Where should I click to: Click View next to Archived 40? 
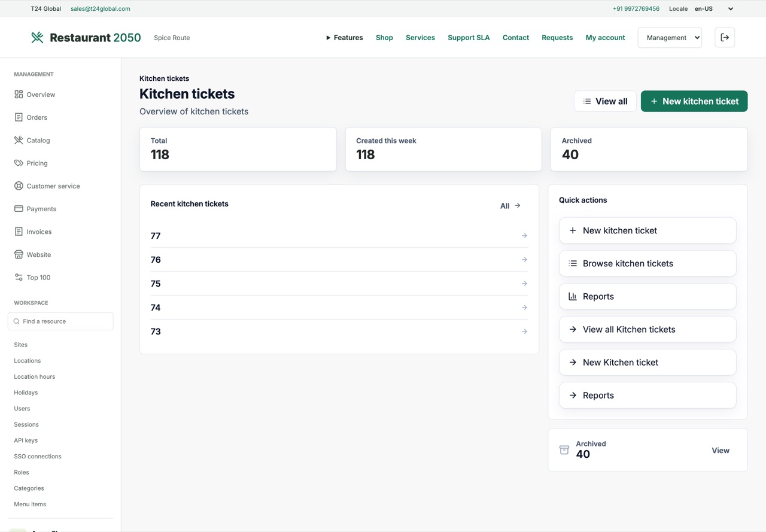[721, 451]
